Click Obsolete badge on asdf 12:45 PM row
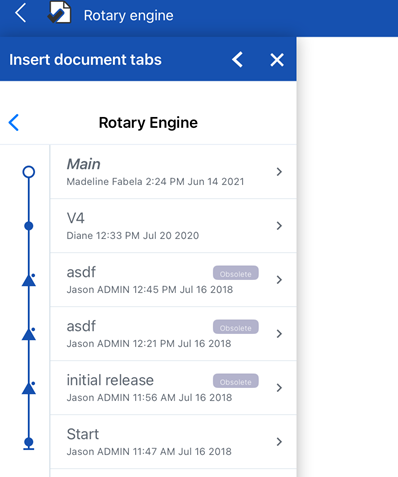 (236, 273)
